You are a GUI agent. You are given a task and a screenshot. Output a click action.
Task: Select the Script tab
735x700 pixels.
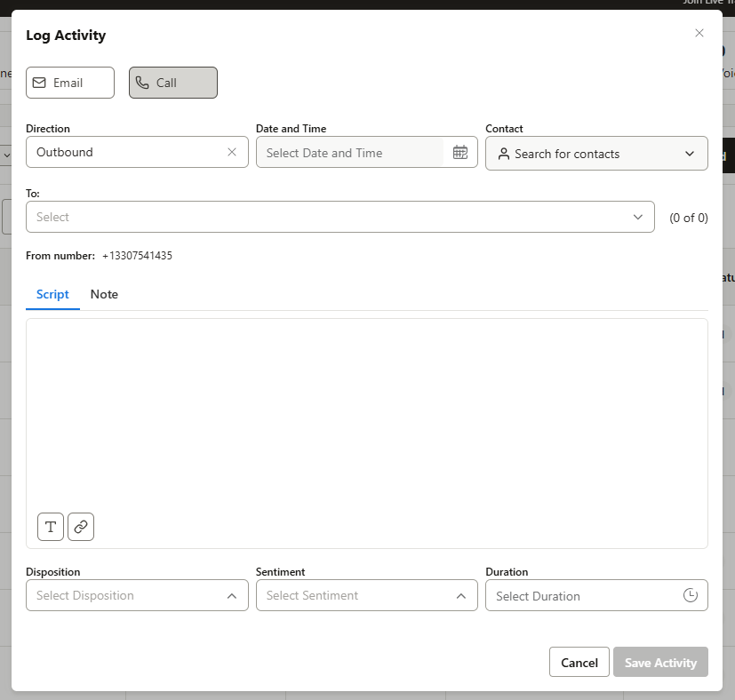pos(52,294)
